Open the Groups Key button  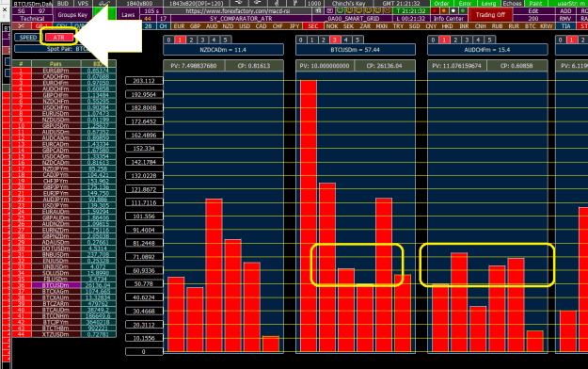click(x=72, y=15)
